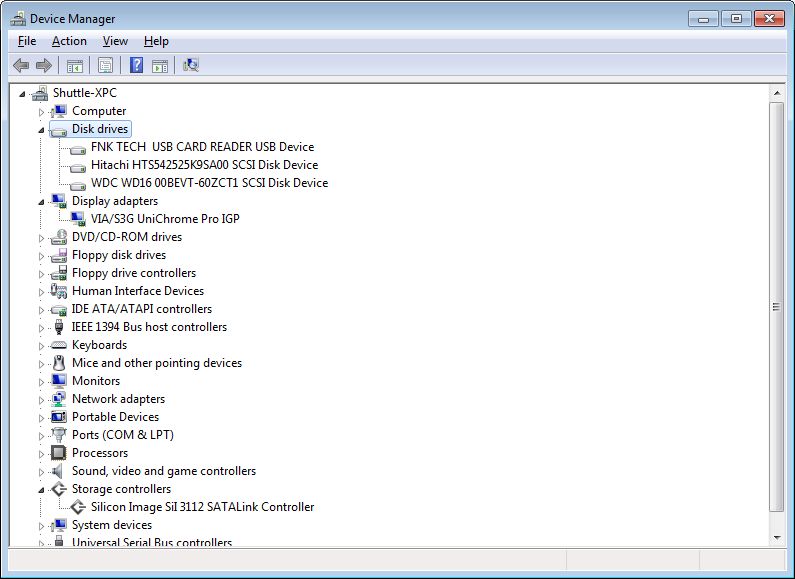795x579 pixels.
Task: Click the Mice and other pointing devices icon
Action: coord(59,363)
